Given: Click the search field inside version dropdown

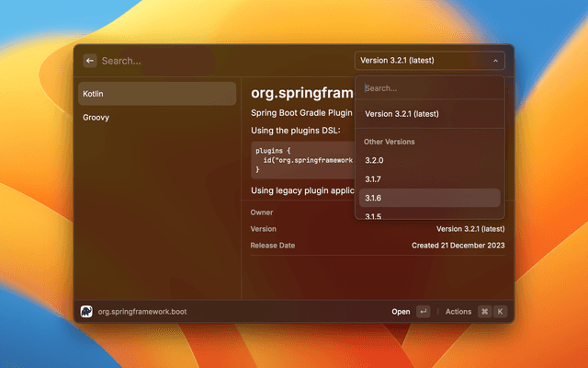Looking at the screenshot, I should [x=429, y=88].
